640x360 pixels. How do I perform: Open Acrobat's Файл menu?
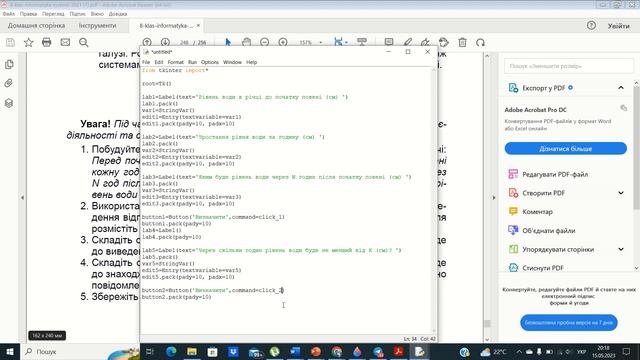tap(9, 14)
